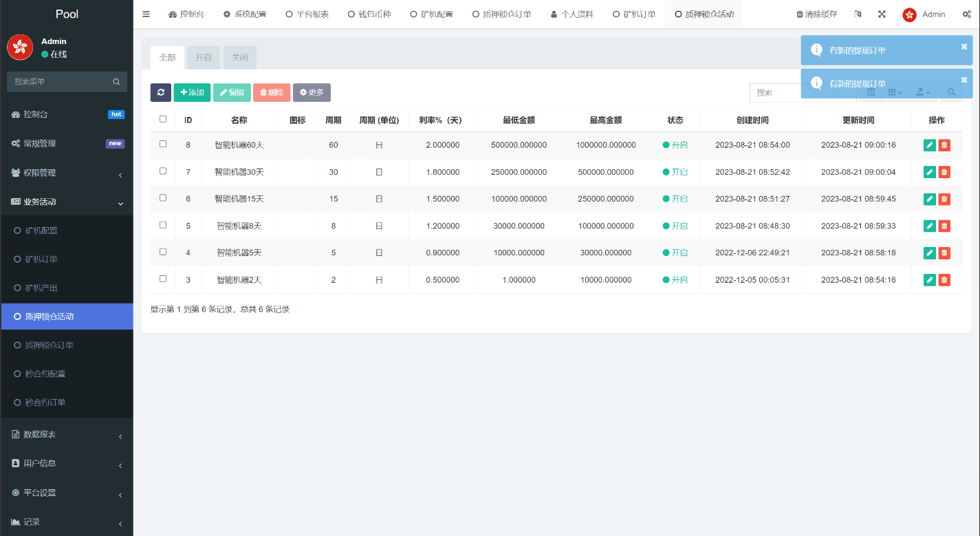Toggle the select-all checkbox in table header
Viewport: 980px width, 536px height.
(163, 119)
